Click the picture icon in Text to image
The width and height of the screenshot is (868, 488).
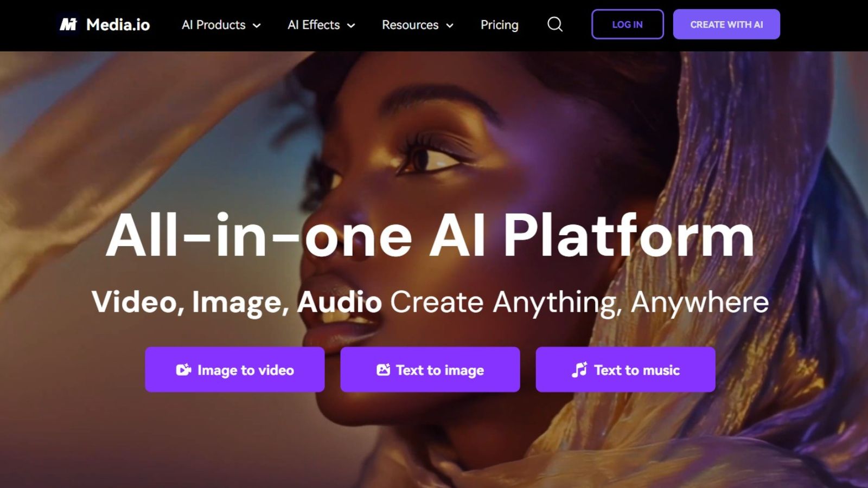pyautogui.click(x=384, y=370)
